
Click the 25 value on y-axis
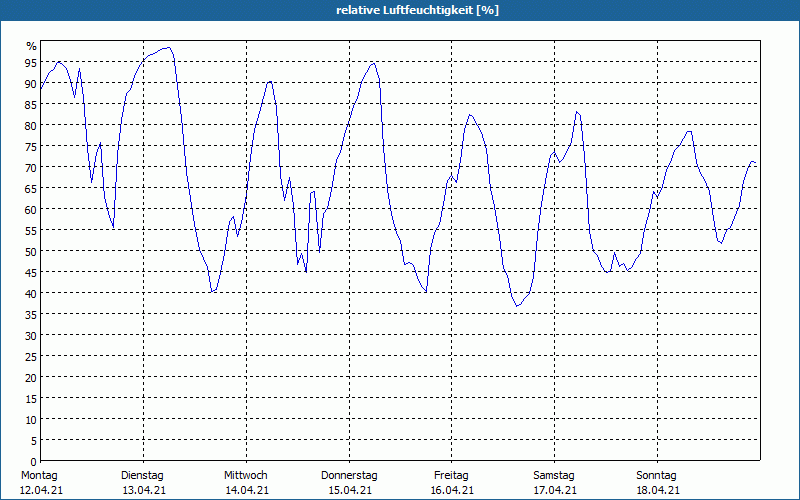tap(31, 356)
